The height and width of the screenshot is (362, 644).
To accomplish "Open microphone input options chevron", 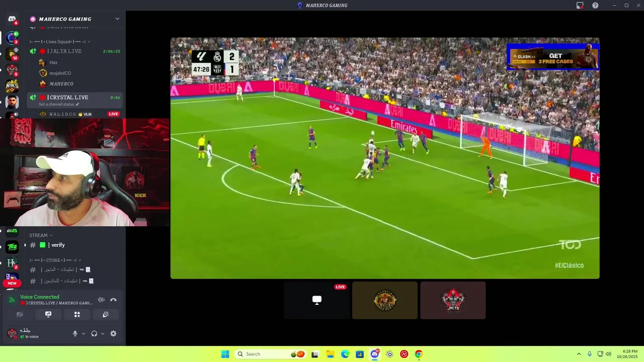I will click(x=84, y=333).
